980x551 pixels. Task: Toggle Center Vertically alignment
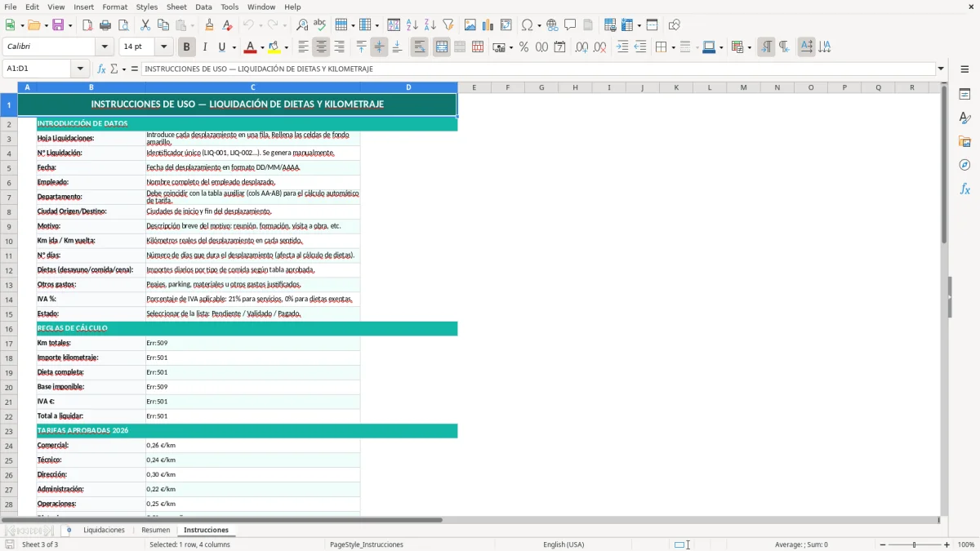pyautogui.click(x=379, y=47)
